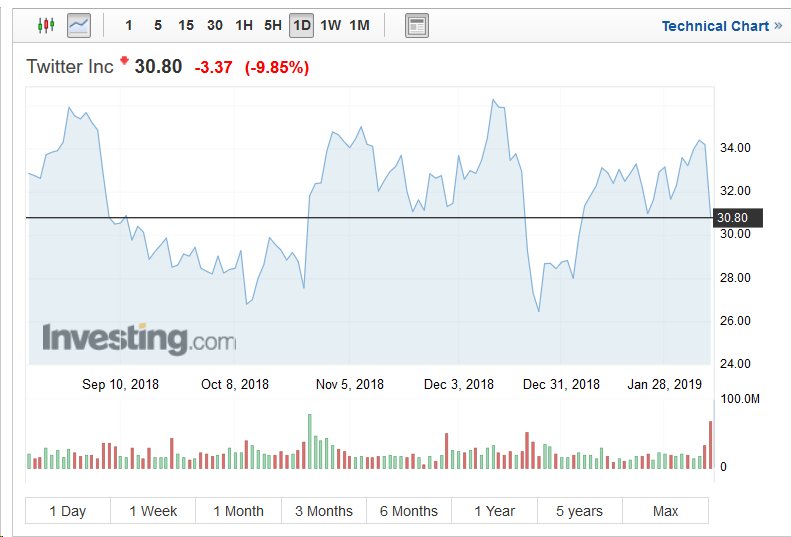Click the 26.00 price axis label
The image size is (791, 537).
735,320
